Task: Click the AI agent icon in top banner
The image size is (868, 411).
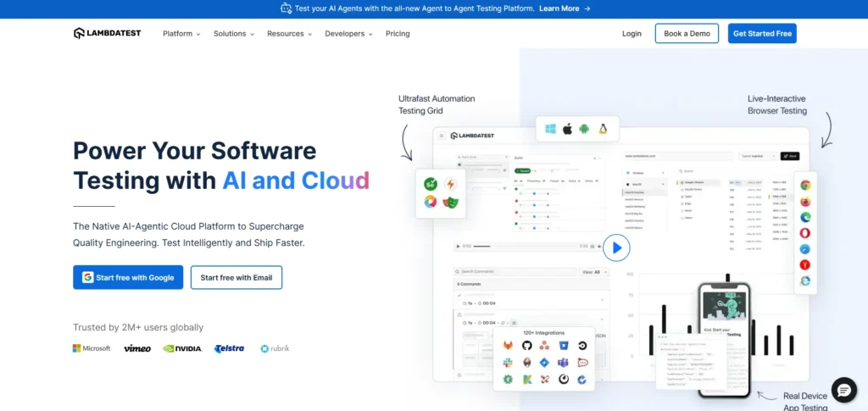Action: coord(286,8)
